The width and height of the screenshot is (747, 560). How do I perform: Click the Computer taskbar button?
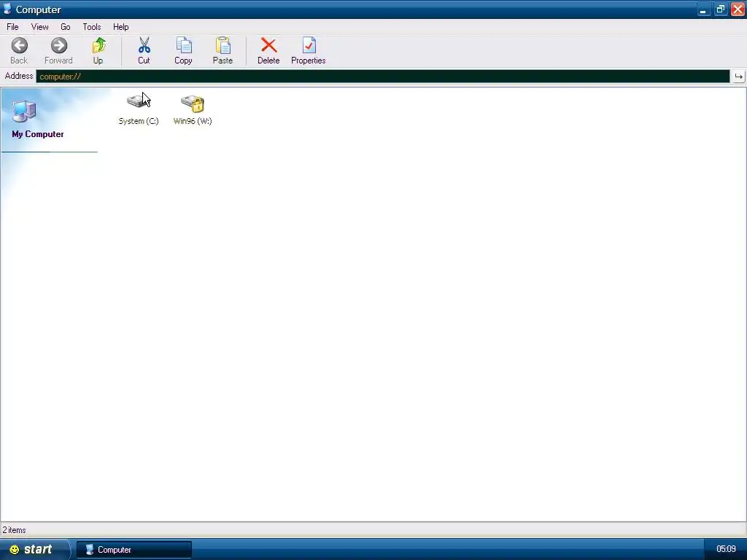134,550
